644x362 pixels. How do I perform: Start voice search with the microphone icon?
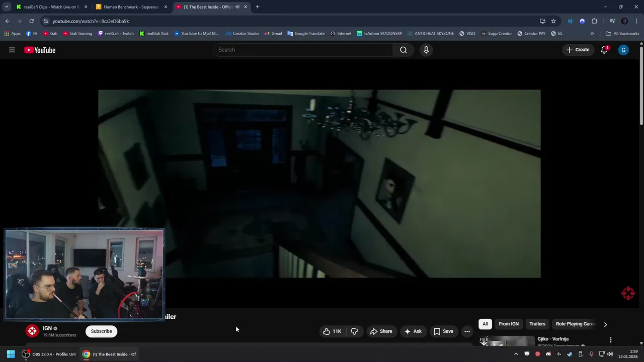426,50
